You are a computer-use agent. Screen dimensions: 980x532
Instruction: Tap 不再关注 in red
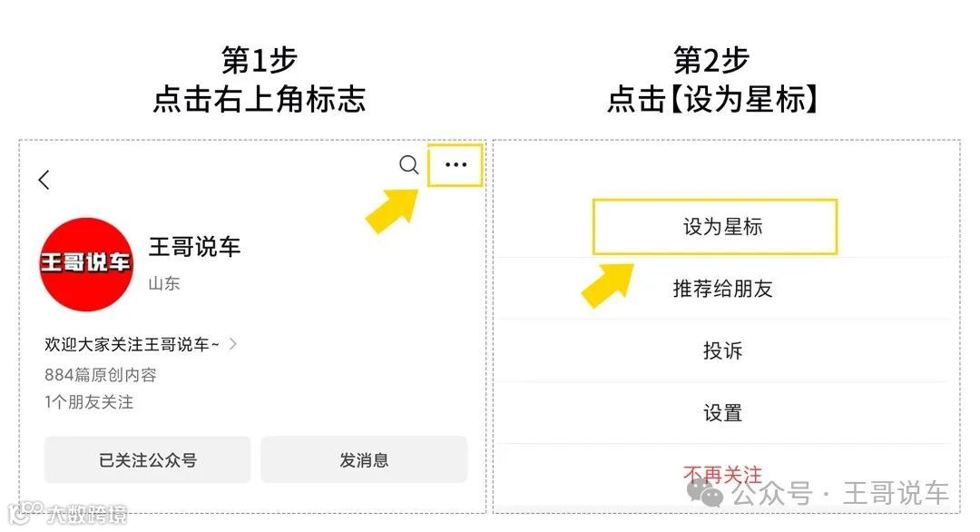click(722, 475)
